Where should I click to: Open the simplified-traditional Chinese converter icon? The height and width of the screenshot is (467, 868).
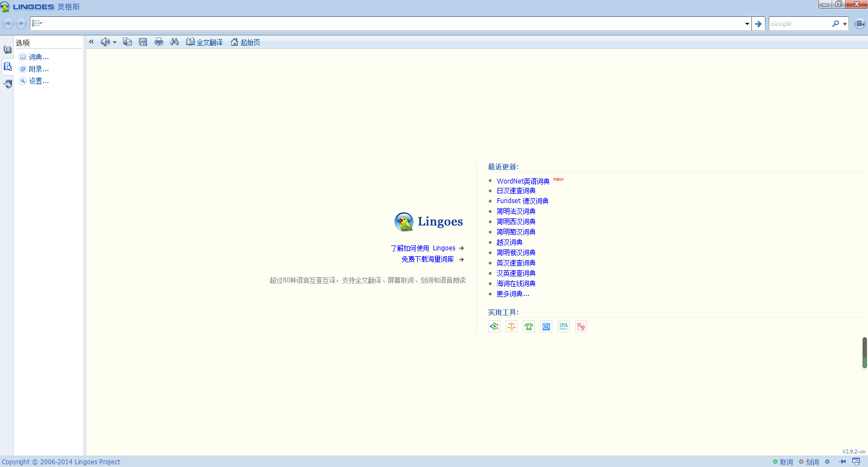581,326
